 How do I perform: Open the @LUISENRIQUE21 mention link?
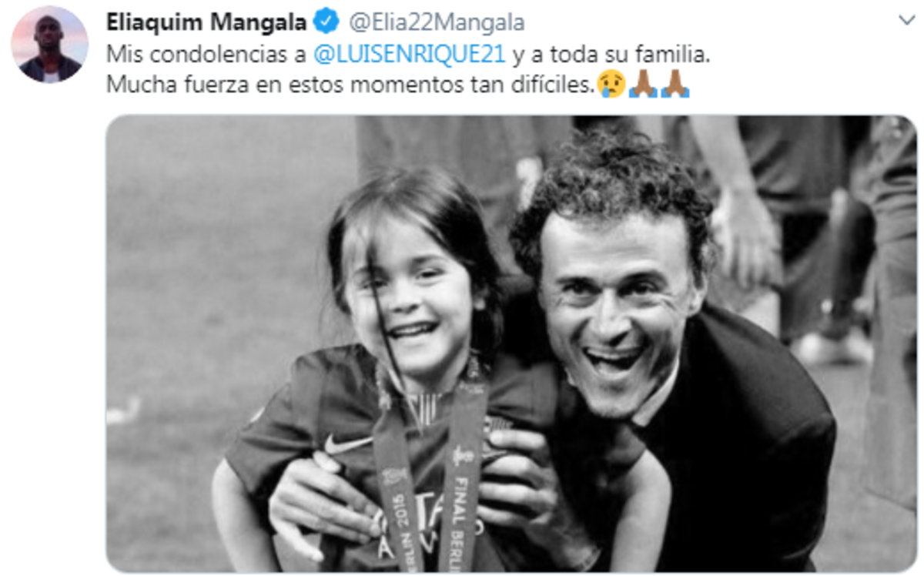(410, 55)
